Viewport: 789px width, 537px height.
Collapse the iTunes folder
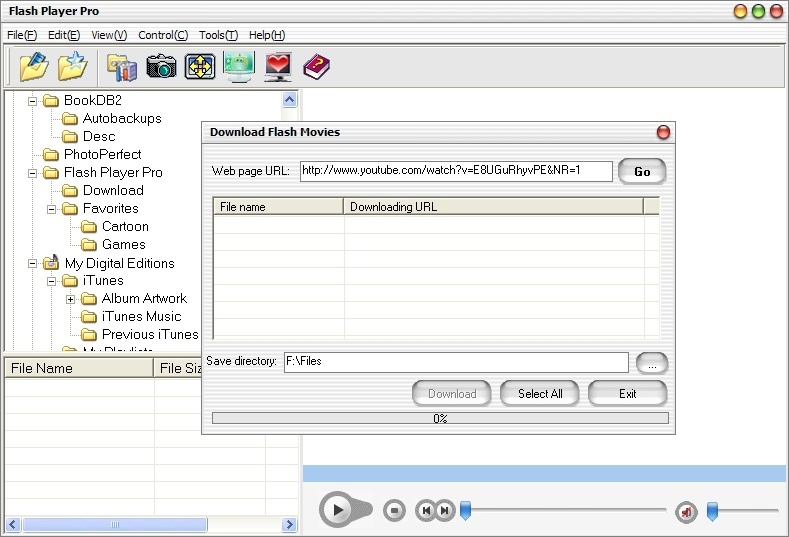[x=51, y=281]
